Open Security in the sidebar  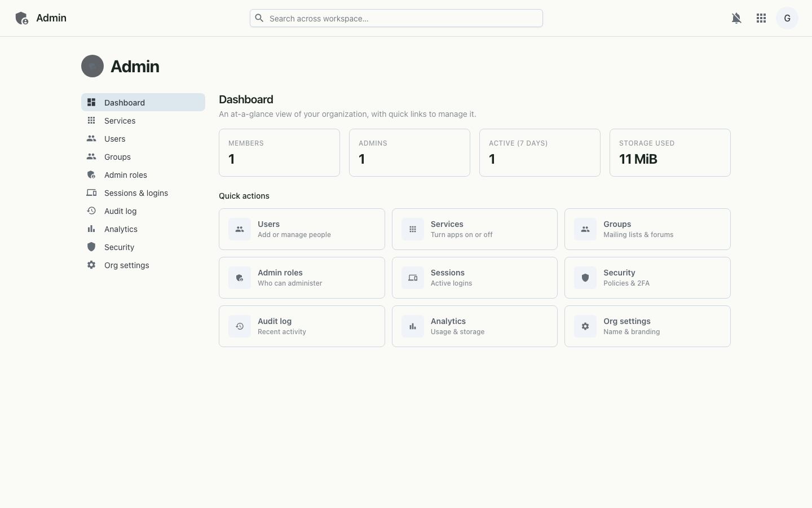143,247
